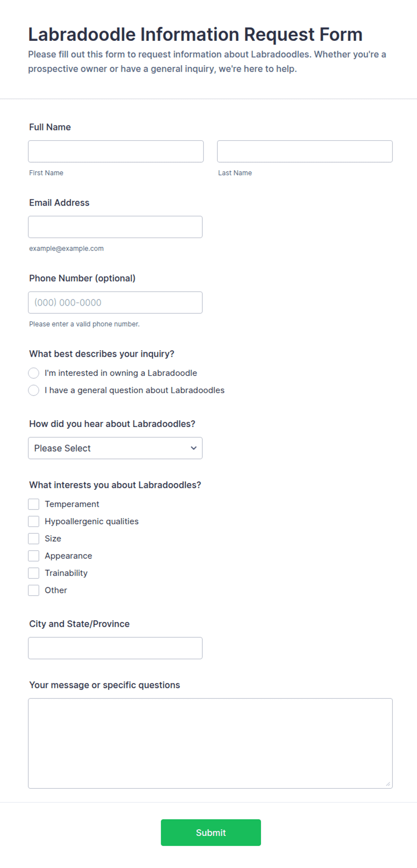Viewport: 417px width, 868px height.
Task: Click the "Hypoallergenic qualities" label text
Action: coord(91,522)
